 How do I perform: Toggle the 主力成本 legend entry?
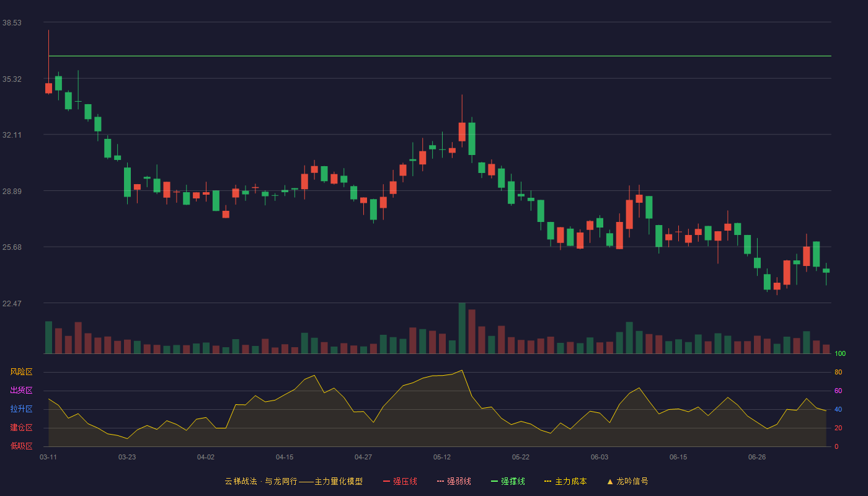(565, 481)
